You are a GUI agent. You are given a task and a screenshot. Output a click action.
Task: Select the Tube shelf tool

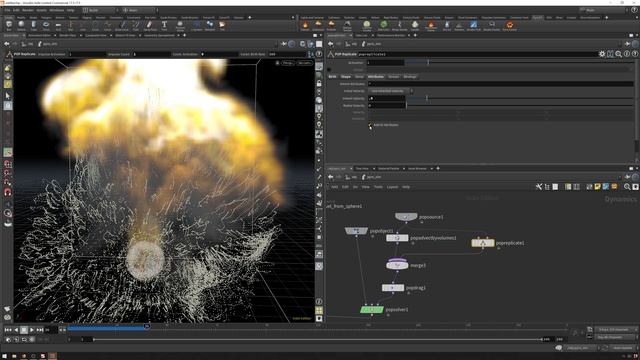click(33, 25)
